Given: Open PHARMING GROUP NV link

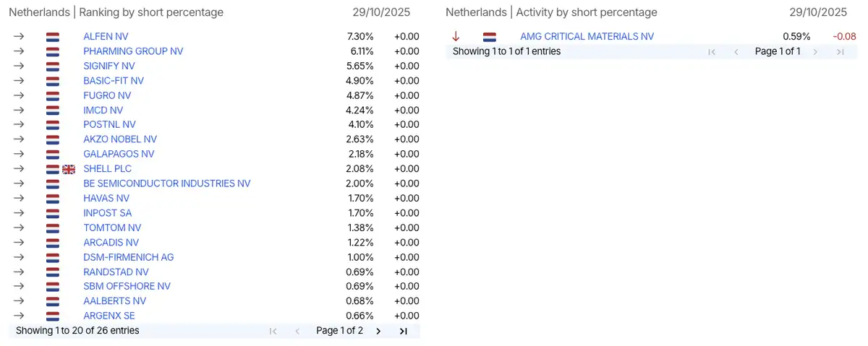Looking at the screenshot, I should (133, 51).
